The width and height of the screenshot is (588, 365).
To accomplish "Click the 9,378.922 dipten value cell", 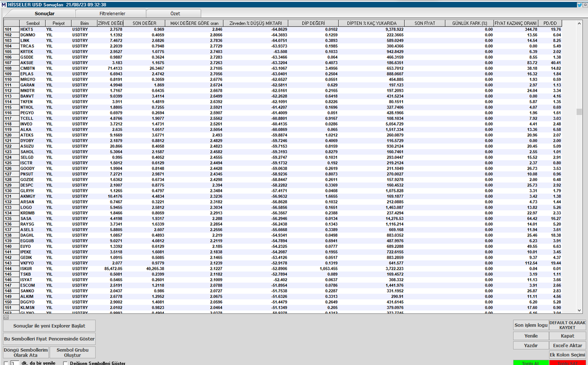I will (x=371, y=29).
